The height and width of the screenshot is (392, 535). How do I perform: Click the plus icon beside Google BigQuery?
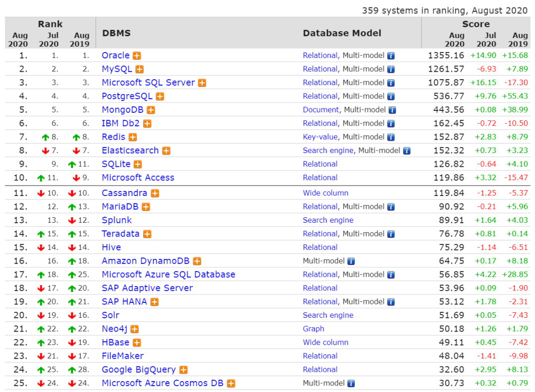(184, 370)
